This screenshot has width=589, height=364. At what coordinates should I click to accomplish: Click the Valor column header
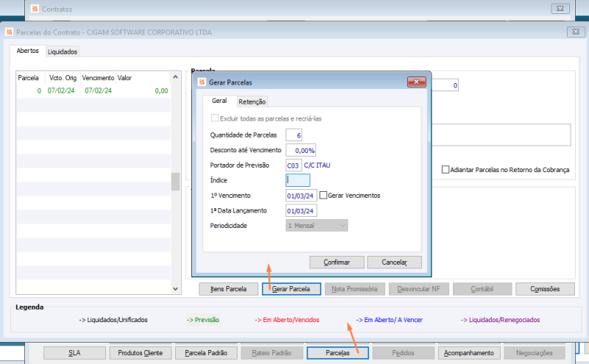143,78
